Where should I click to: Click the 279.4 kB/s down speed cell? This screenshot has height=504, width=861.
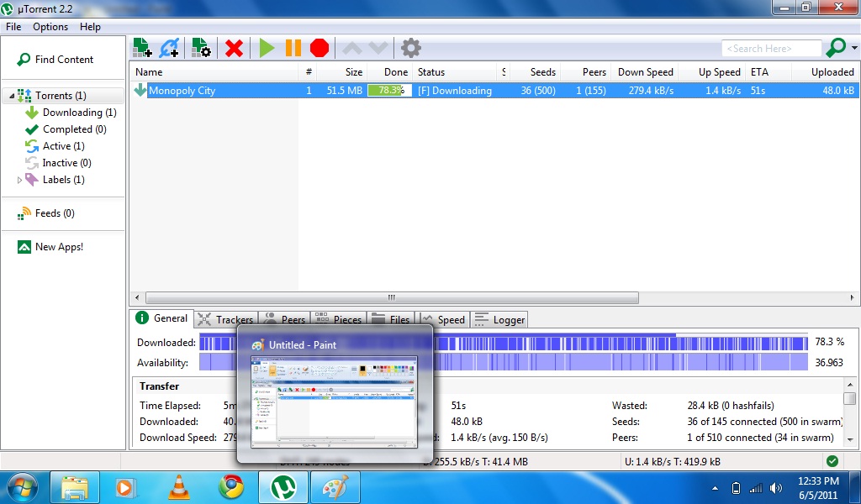652,91
